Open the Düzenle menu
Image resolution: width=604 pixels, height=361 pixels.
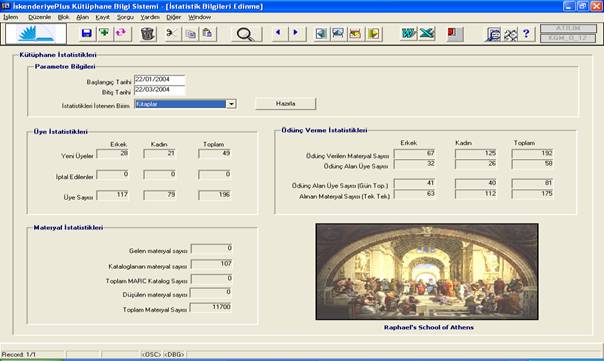39,17
